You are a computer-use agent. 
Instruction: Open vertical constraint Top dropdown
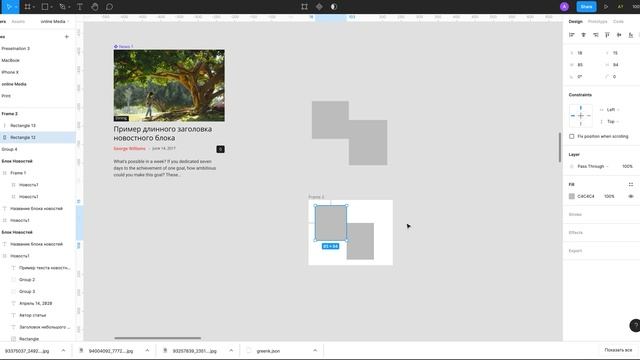point(613,122)
